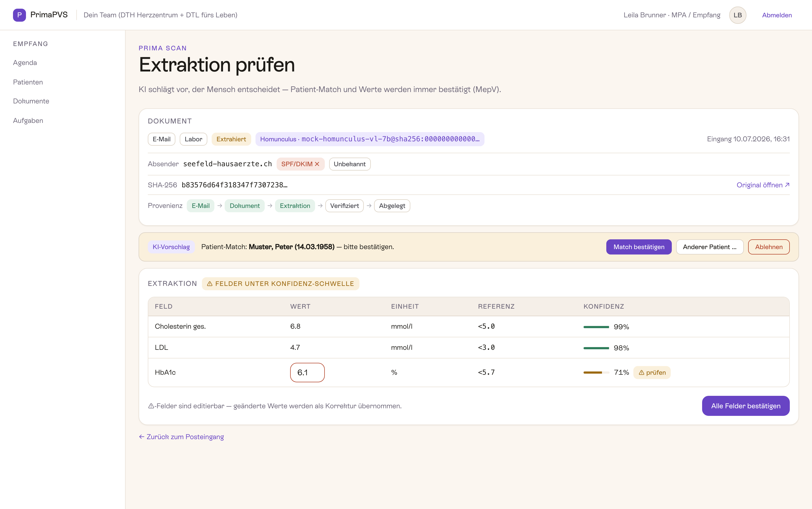Screen dimensions: 812x509
Task: Click Original öffnen link
Action: [x=763, y=185]
